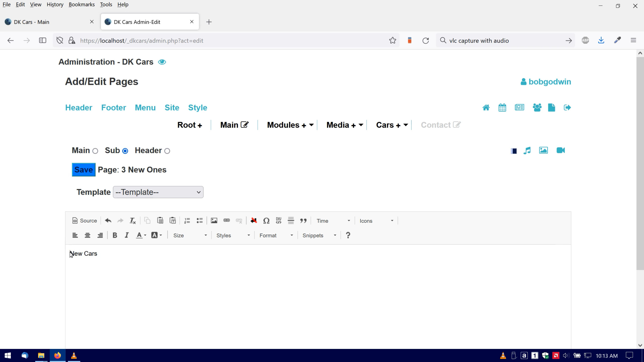Select the Main radio button
Viewport: 644px width, 362px height.
(x=95, y=151)
